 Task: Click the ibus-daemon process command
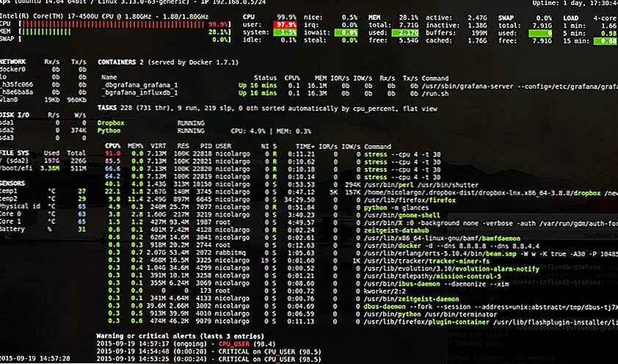pos(436,283)
